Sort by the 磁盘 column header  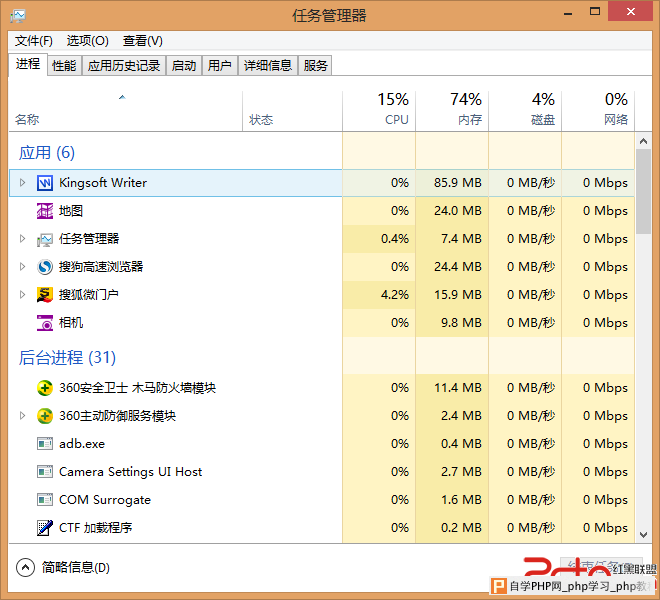(x=525, y=111)
